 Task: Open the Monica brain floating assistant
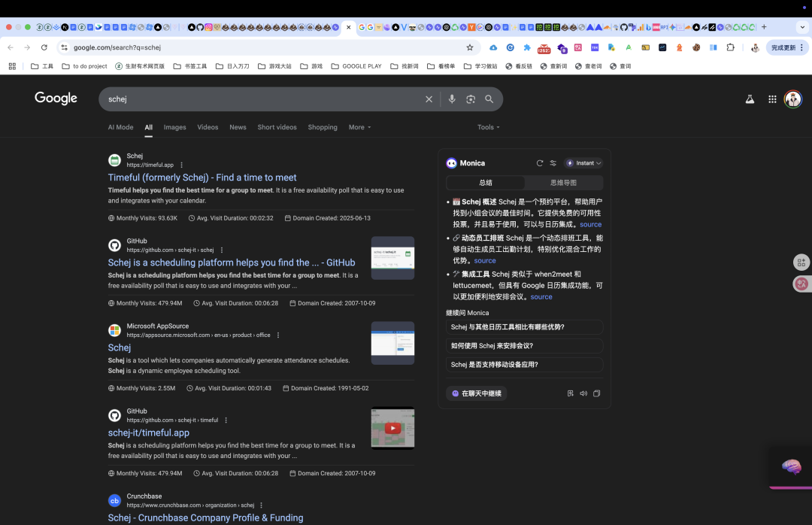point(791,467)
